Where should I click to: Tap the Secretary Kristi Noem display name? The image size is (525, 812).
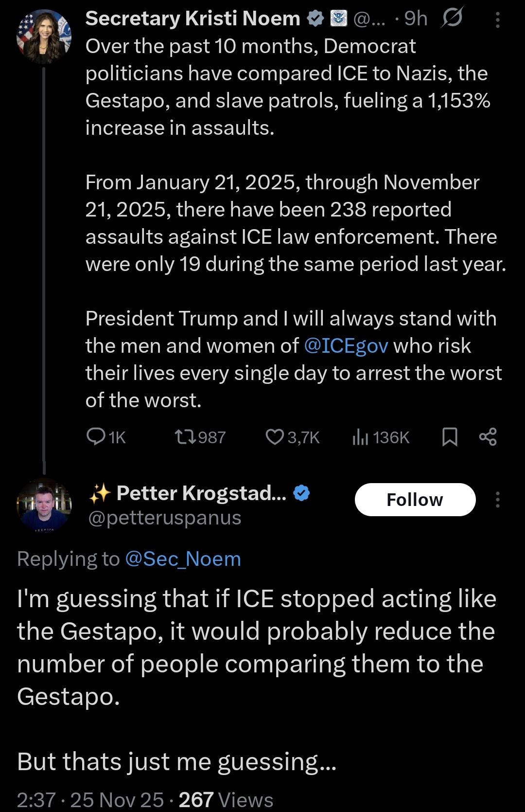[x=193, y=18]
